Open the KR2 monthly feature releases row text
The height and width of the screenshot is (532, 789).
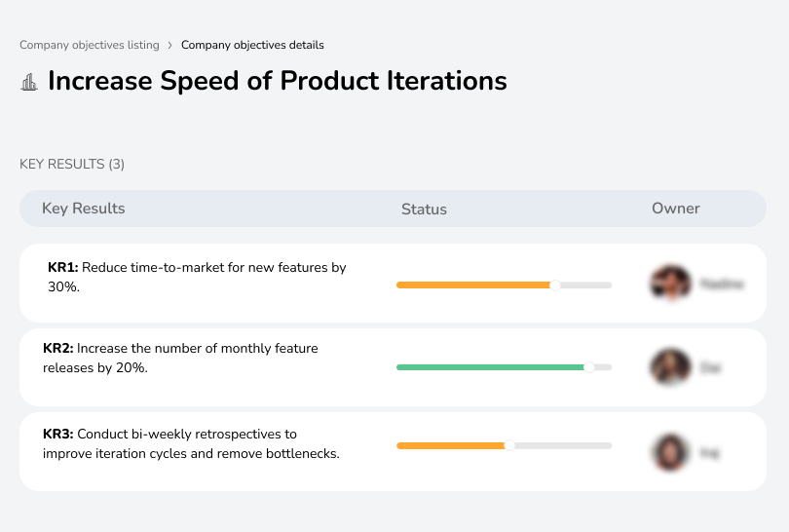click(180, 358)
